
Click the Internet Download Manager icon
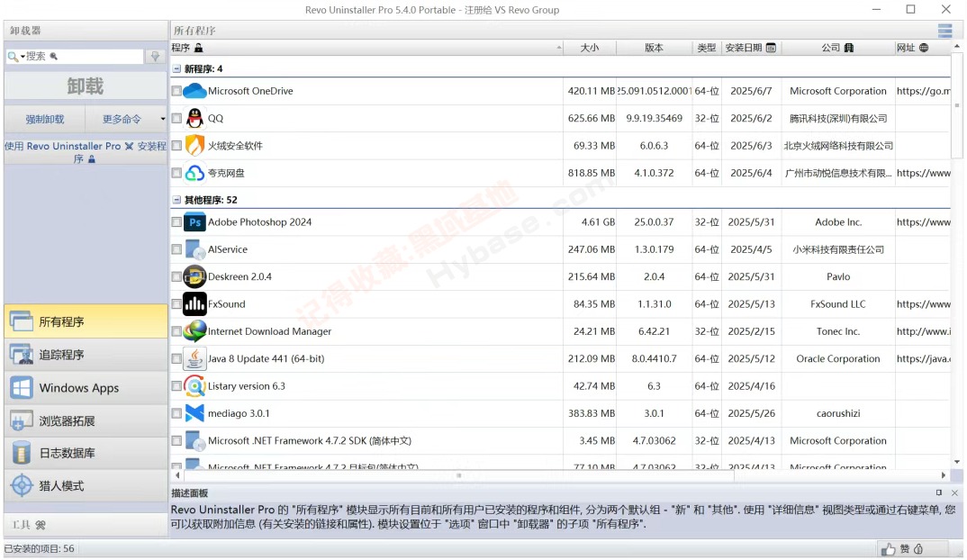point(194,331)
